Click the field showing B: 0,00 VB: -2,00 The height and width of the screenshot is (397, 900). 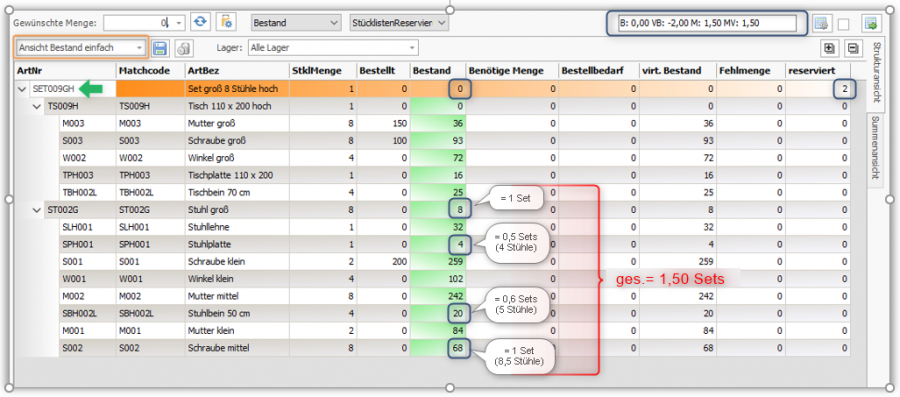[707, 24]
